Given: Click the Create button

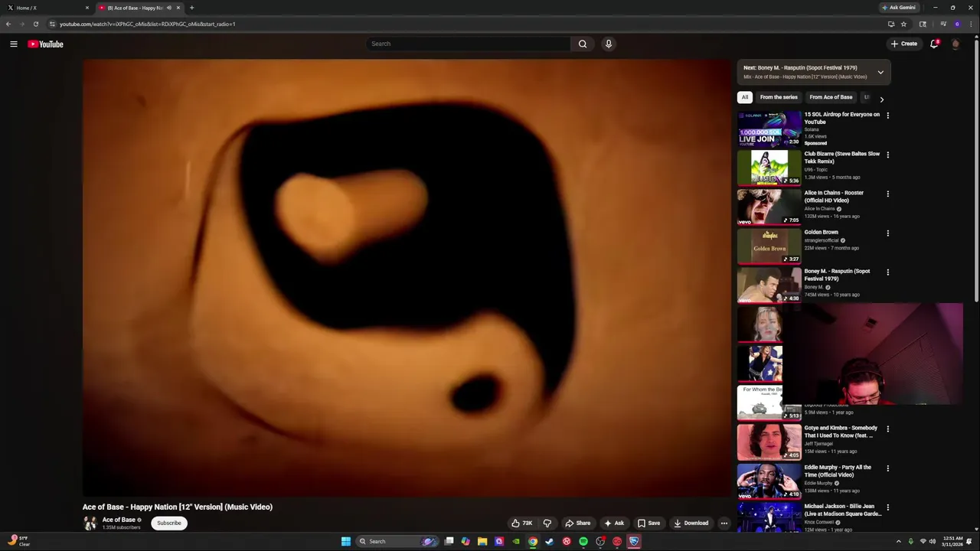Looking at the screenshot, I should pos(904,44).
